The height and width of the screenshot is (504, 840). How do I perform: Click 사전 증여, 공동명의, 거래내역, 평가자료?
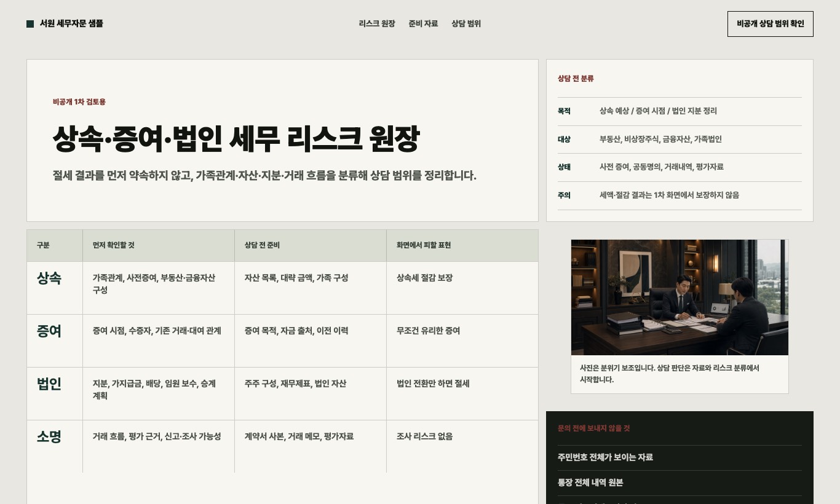661,167
